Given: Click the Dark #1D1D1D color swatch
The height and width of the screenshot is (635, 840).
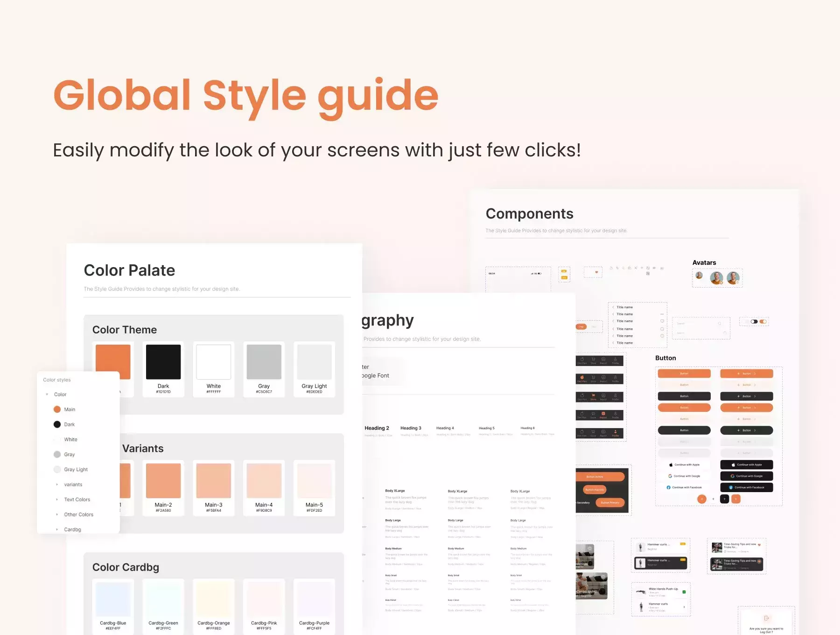Looking at the screenshot, I should [163, 362].
